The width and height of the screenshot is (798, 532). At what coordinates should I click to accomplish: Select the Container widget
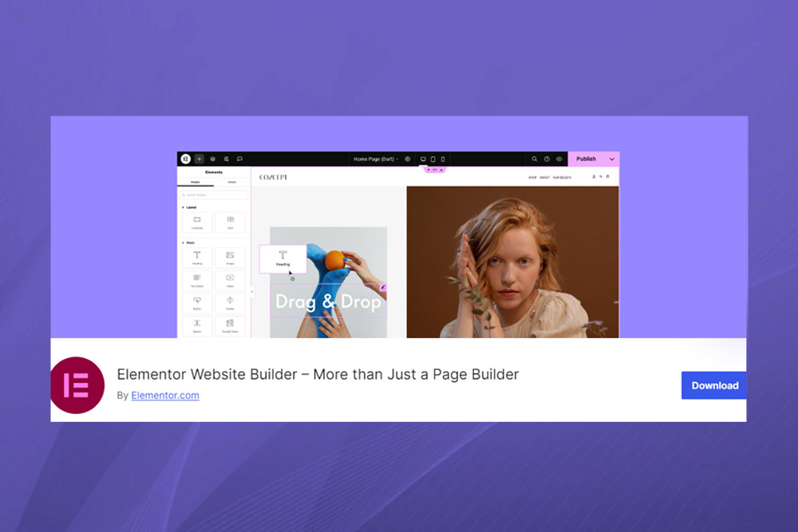click(197, 223)
